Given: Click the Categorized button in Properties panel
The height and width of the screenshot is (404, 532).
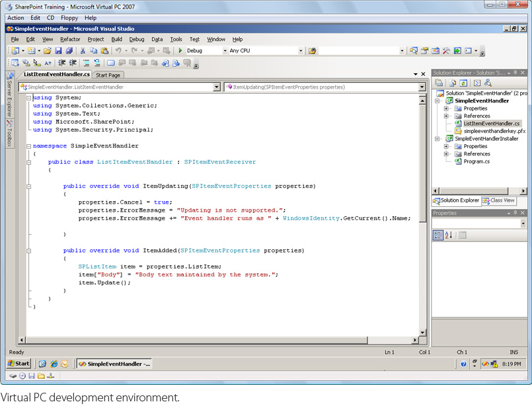Looking at the screenshot, I should (x=438, y=235).
